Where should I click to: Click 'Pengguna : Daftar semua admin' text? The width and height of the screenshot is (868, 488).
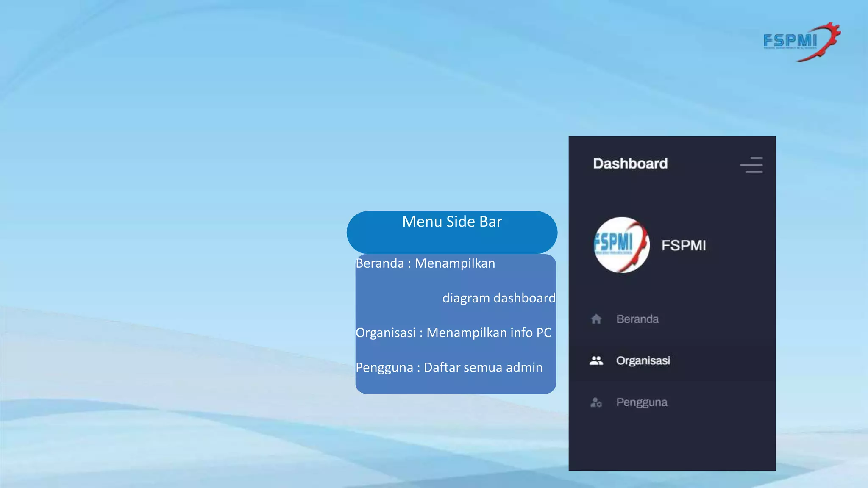(x=449, y=367)
